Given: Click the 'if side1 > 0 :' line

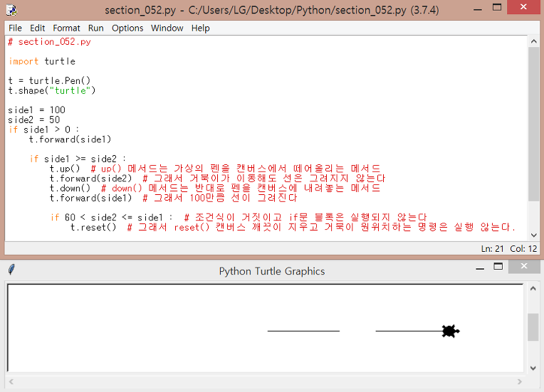Looking at the screenshot, I should 43,129.
